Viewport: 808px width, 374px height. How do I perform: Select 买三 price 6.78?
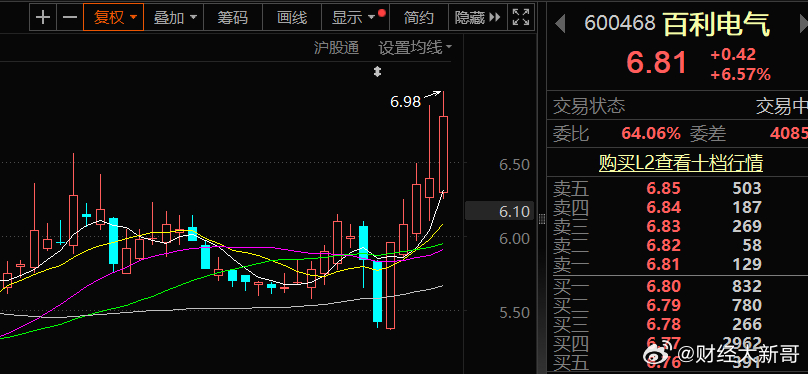(664, 324)
